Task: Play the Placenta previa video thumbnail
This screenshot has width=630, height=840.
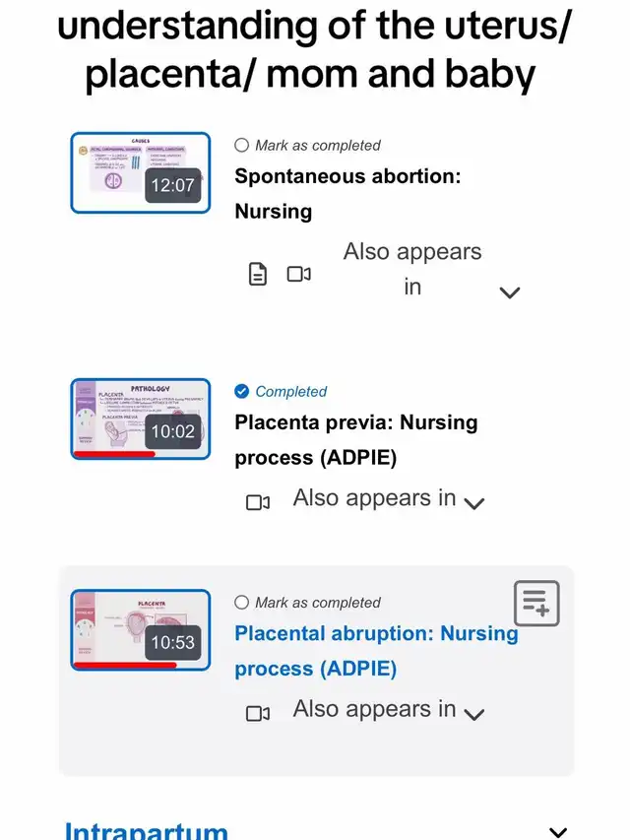Action: [x=141, y=419]
